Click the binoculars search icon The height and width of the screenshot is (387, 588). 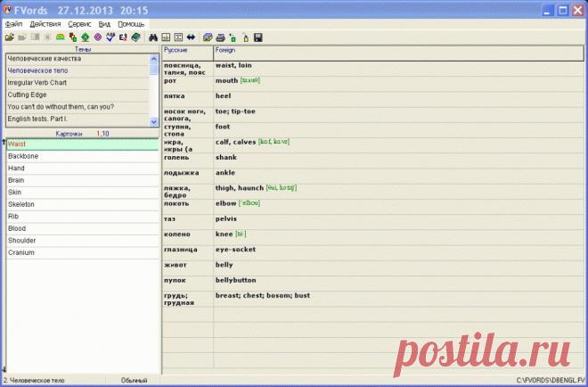152,38
